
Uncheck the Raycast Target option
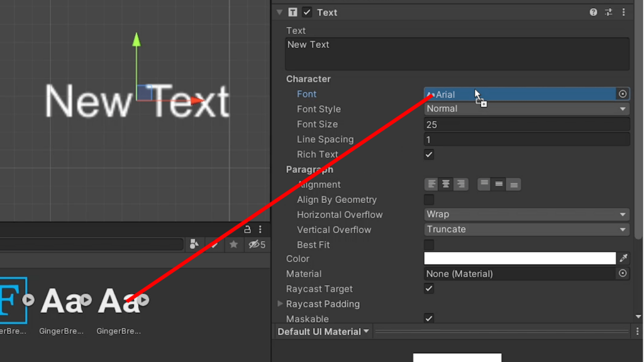pos(429,288)
